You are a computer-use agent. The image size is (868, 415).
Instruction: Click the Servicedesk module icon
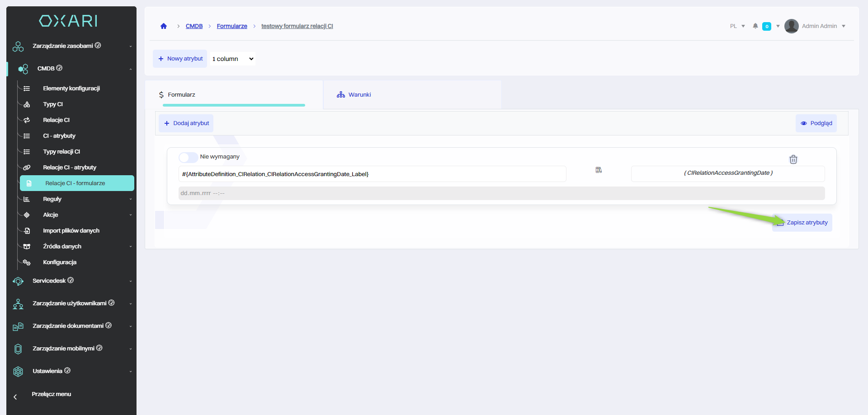tap(18, 281)
